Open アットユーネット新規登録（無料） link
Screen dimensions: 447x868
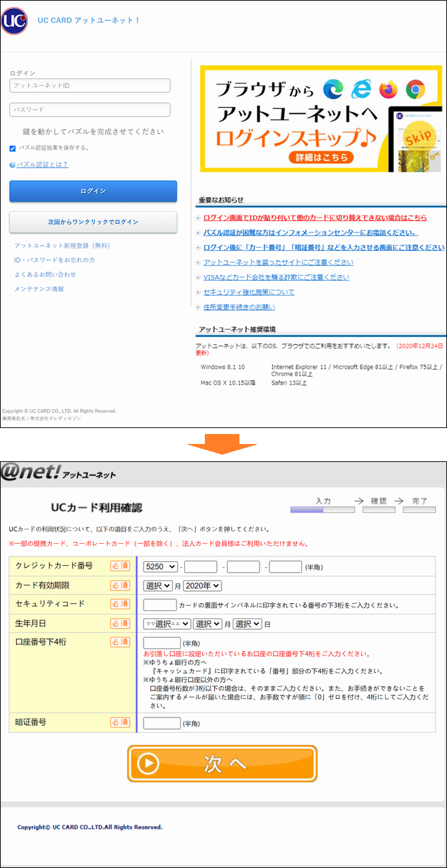coord(63,246)
